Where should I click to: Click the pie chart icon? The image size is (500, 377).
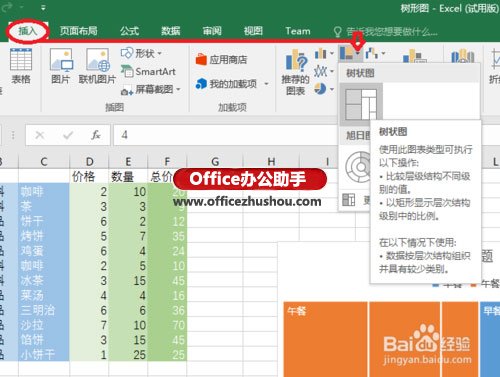[x=321, y=89]
